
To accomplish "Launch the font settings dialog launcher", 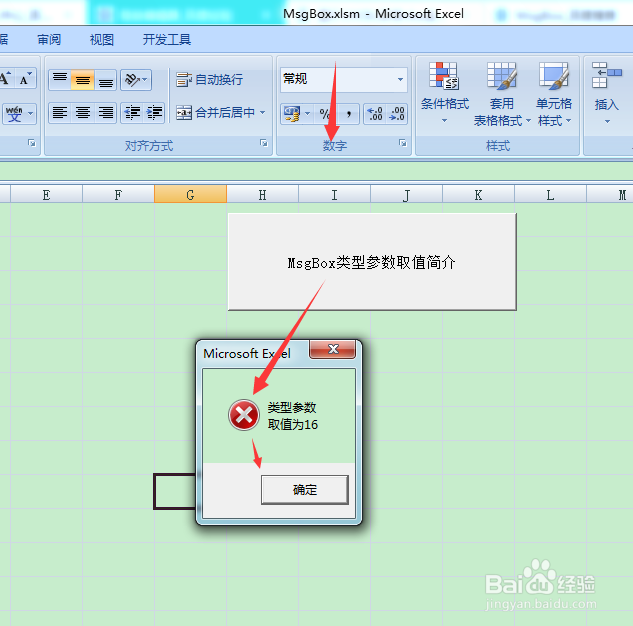I will [x=31, y=143].
